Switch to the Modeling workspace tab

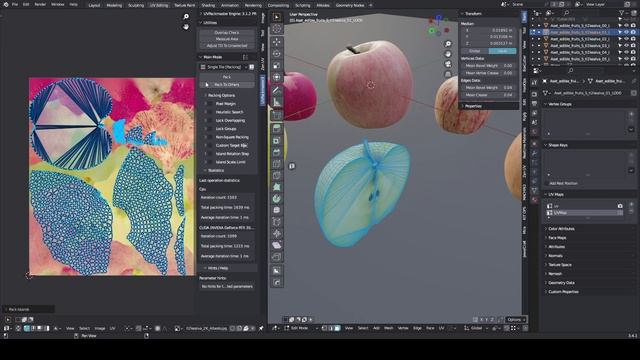pyautogui.click(x=114, y=5)
